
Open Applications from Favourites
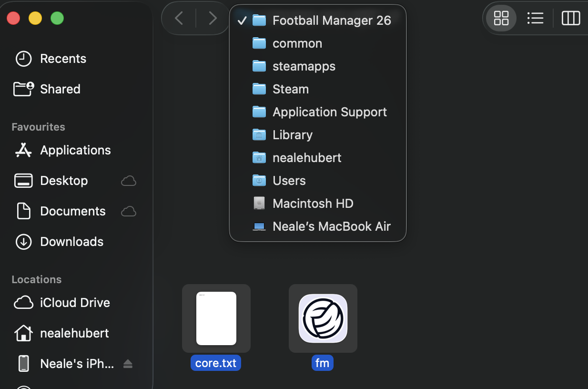(x=75, y=150)
